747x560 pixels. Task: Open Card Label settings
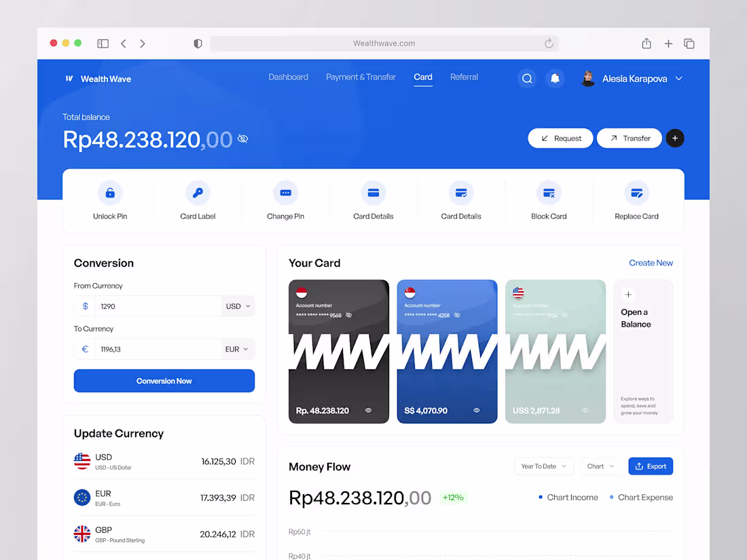click(x=198, y=193)
